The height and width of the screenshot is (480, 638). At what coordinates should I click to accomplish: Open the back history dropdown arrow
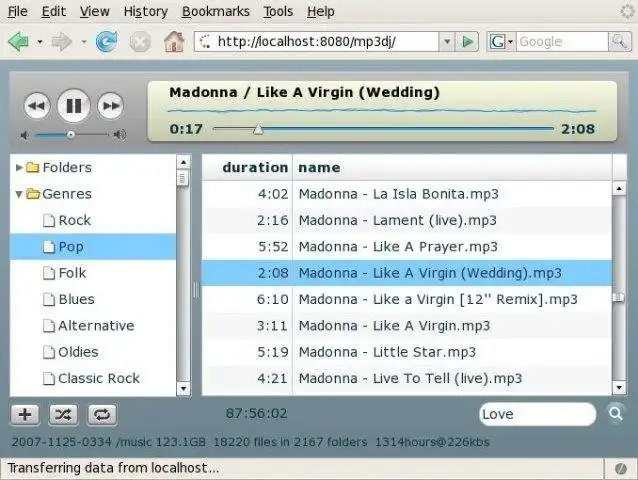point(40,41)
